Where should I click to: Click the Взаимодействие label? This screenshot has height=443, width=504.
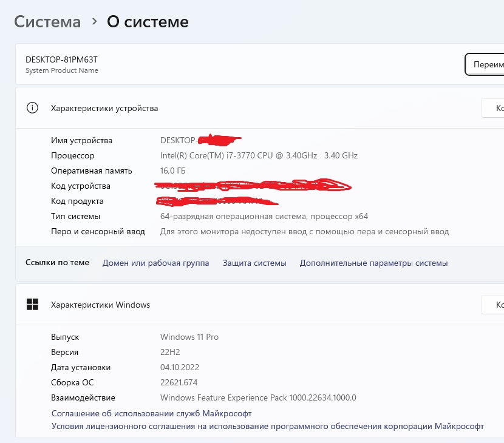(x=83, y=397)
